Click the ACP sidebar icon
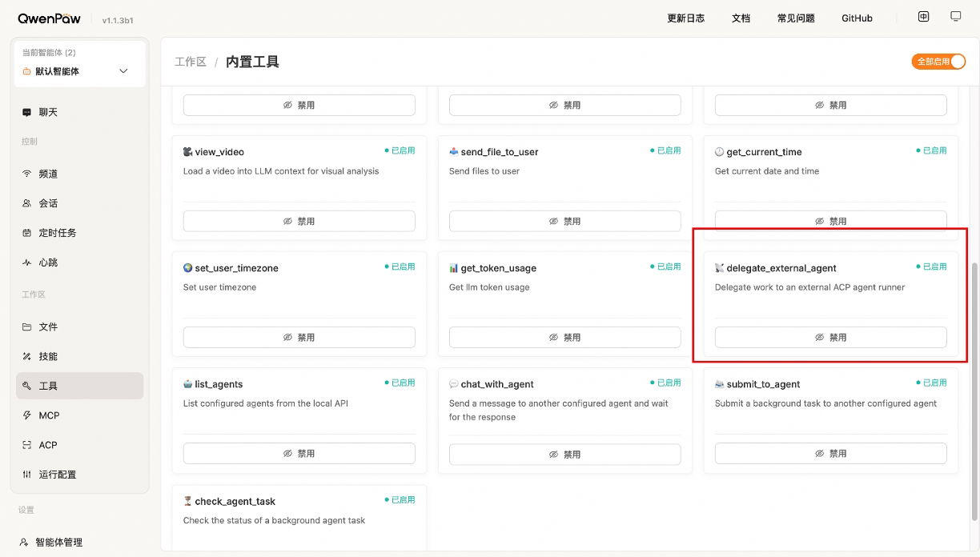The width and height of the screenshot is (980, 557). 27,445
